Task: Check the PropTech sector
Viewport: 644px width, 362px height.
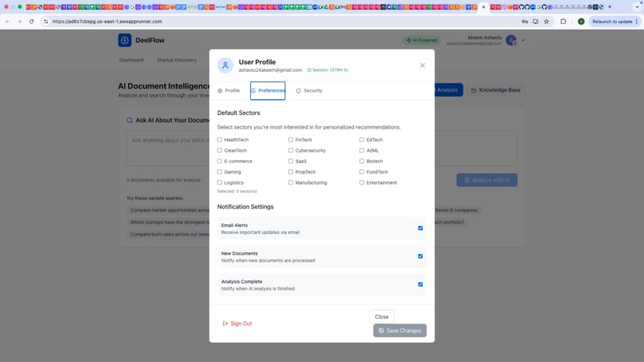Action: coord(290,172)
